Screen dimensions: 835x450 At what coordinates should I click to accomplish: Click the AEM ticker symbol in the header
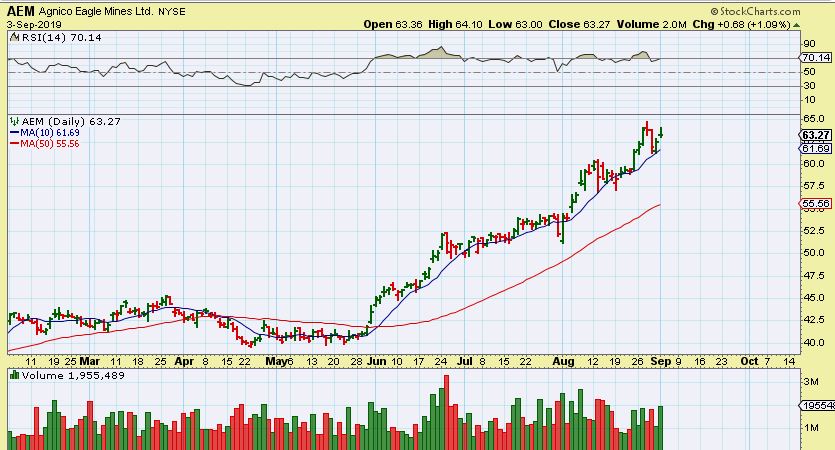(20, 11)
